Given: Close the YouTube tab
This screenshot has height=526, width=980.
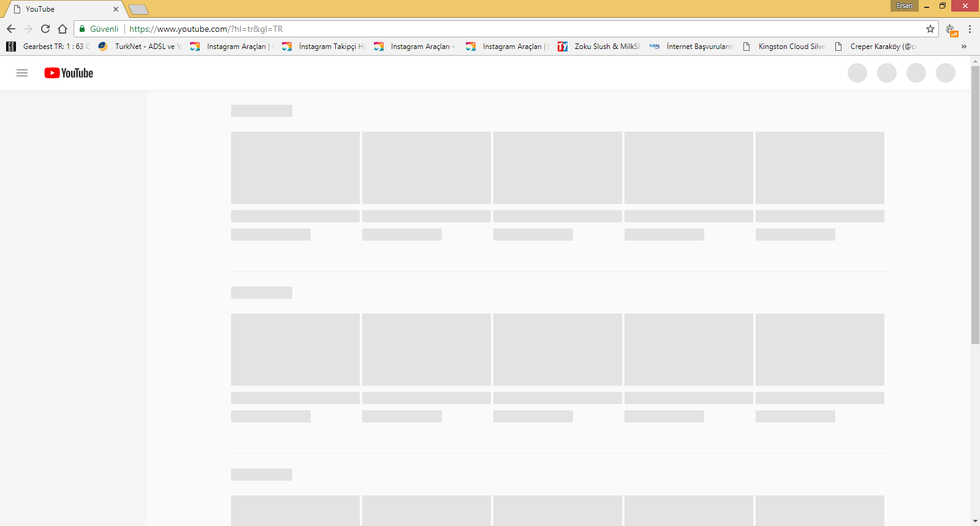Looking at the screenshot, I should click(116, 9).
